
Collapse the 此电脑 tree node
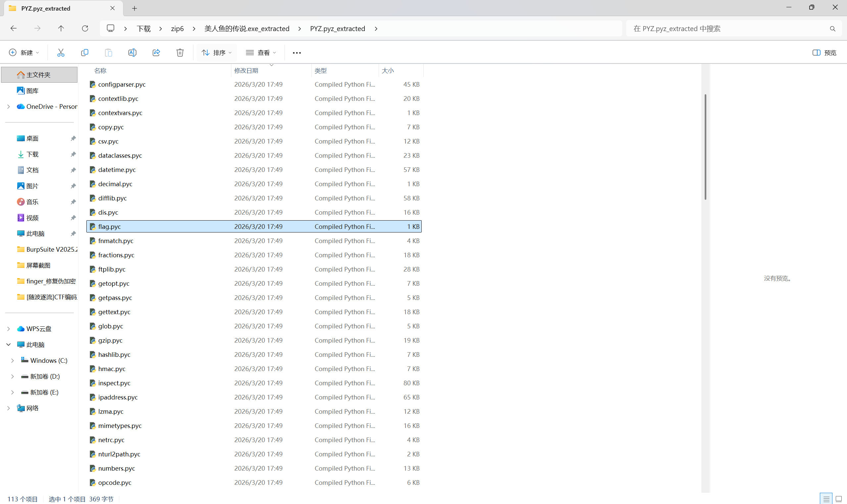click(9, 345)
